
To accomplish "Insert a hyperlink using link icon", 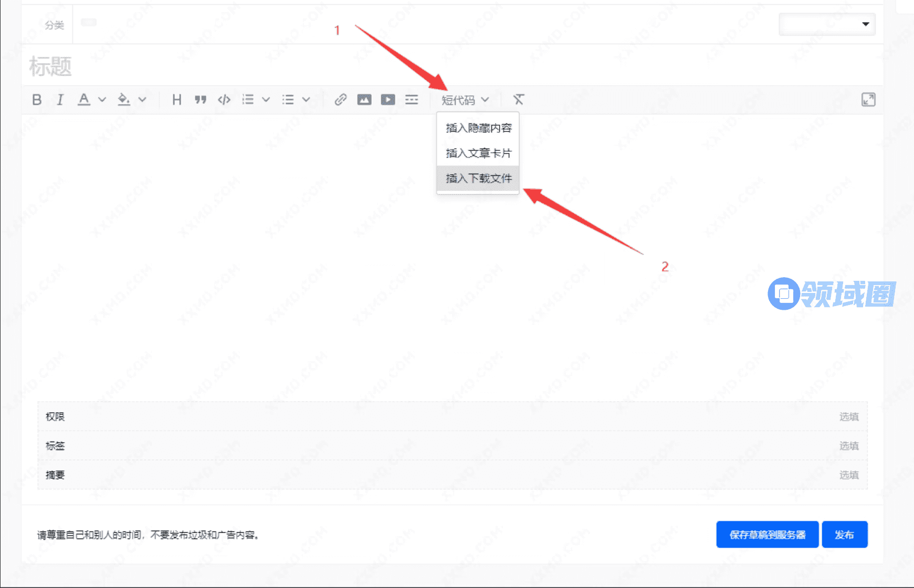I will pos(340,100).
